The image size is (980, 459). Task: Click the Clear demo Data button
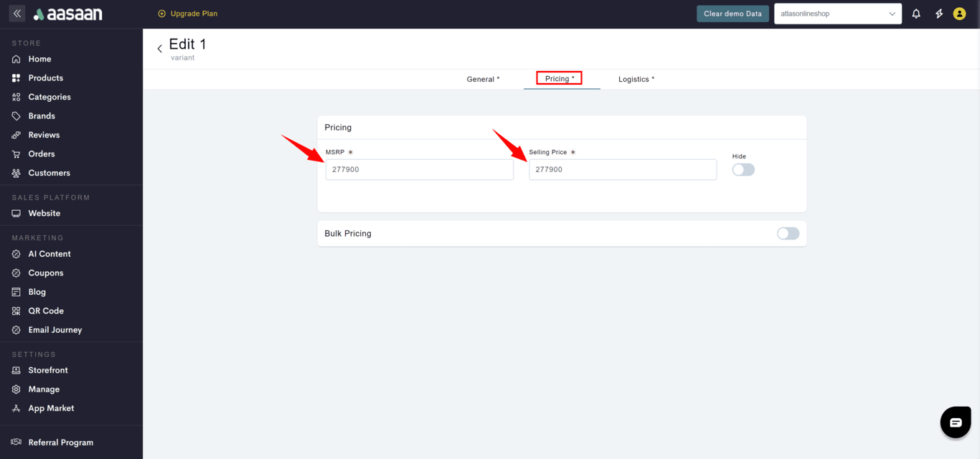click(x=732, y=14)
